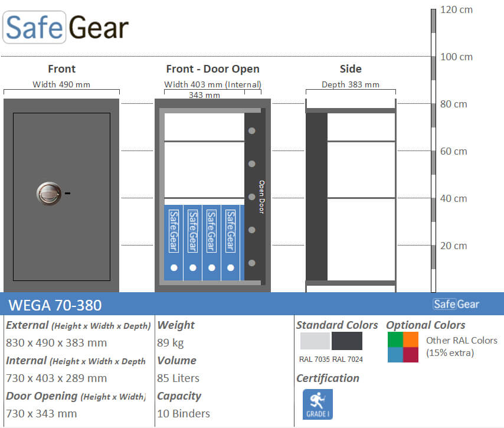Viewport: 504px width, 428px height.
Task: Click the 730 x 343 mm door opening value
Action: click(41, 413)
